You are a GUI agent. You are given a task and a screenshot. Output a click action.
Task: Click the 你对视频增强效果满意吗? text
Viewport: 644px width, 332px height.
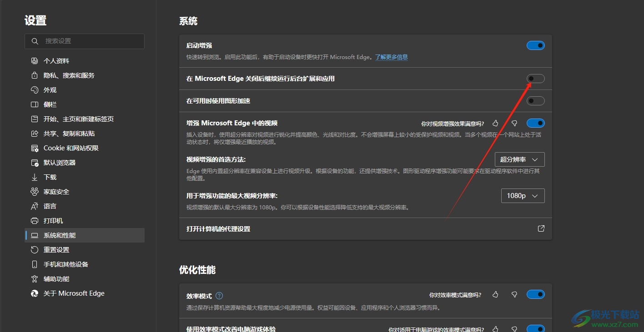pyautogui.click(x=453, y=124)
